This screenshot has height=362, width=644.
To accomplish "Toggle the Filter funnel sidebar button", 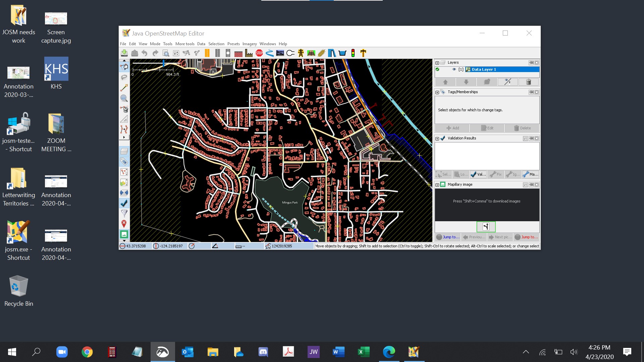I will click(124, 214).
